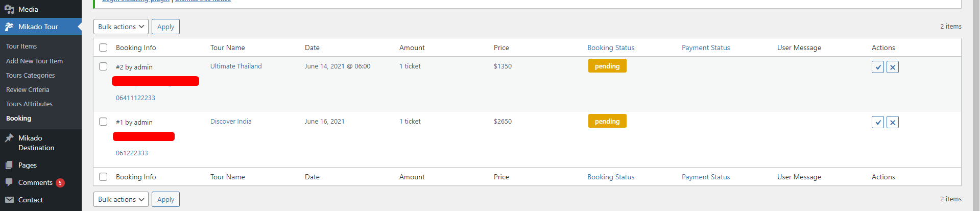
Task: Click the Contact envelope icon
Action: pyautogui.click(x=9, y=200)
